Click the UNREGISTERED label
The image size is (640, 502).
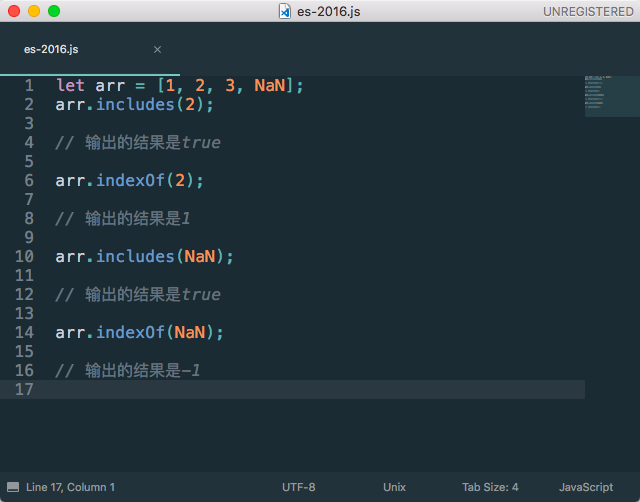click(x=588, y=11)
